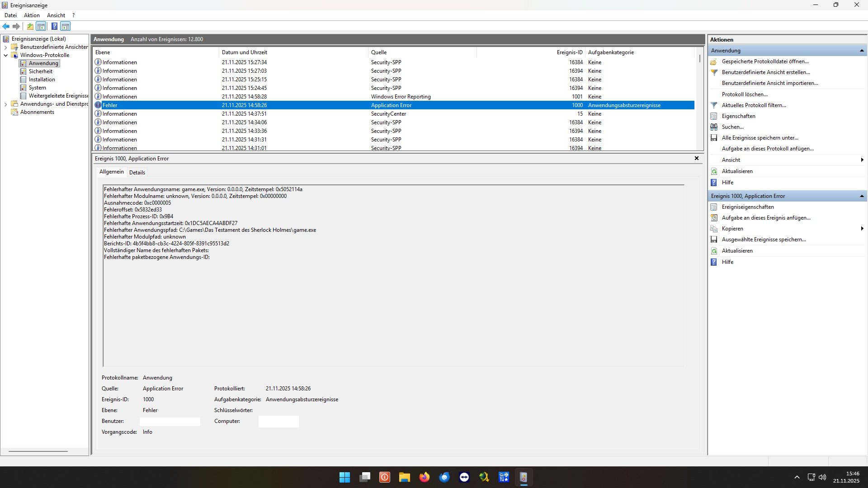Click the Back arrow toolbar icon
The image size is (868, 488).
click(6, 26)
